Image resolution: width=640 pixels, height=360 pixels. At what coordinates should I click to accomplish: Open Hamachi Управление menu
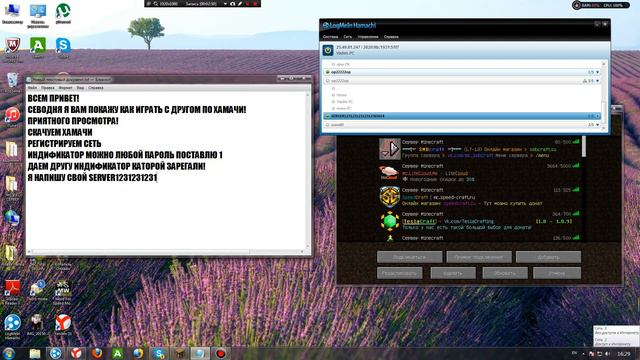tap(368, 37)
